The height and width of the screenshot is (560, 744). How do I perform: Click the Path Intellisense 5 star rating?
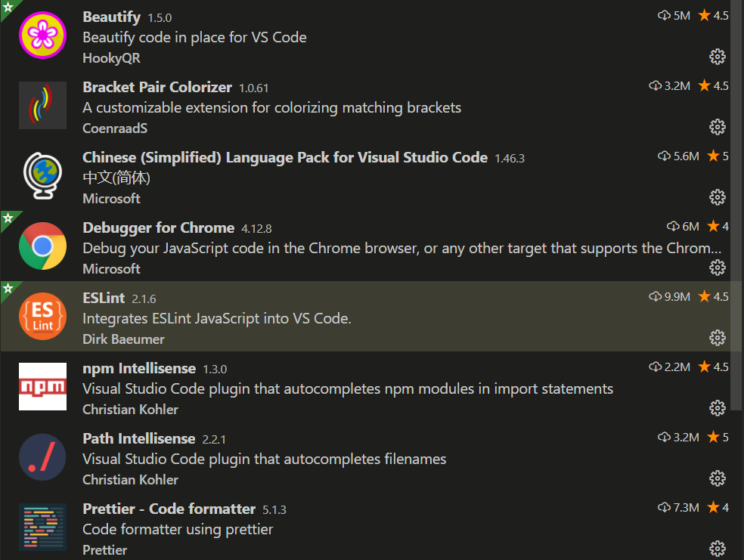(718, 438)
